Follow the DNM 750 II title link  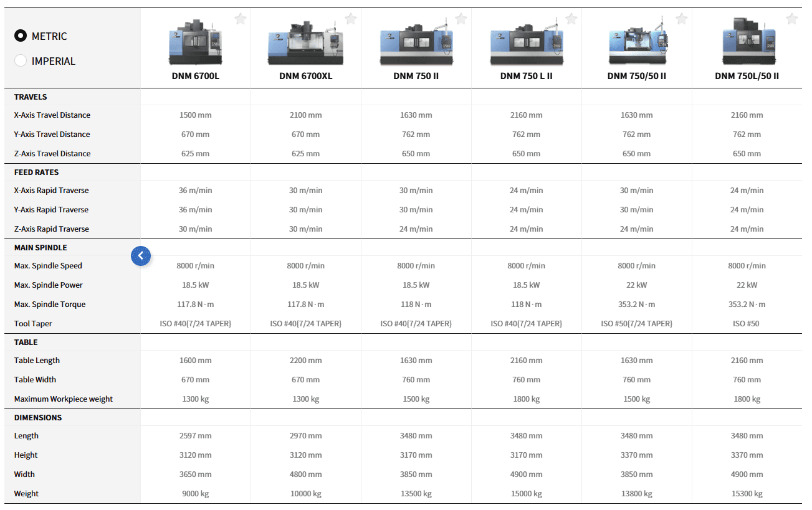[x=416, y=77]
